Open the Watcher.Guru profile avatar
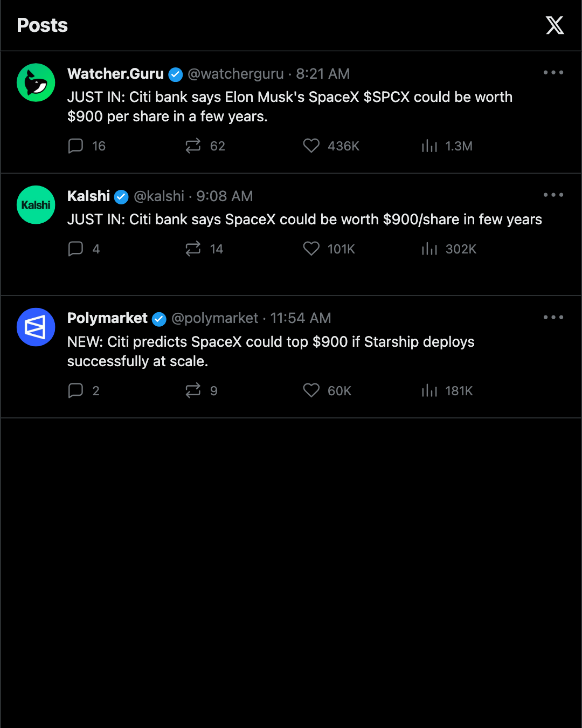 36,83
